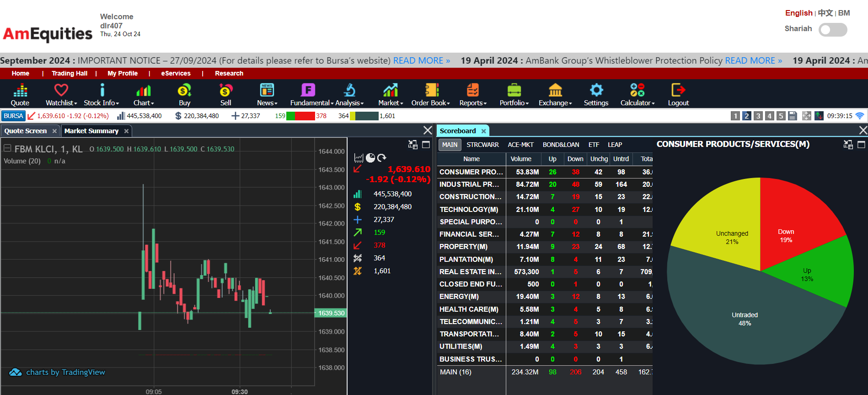Collapse the FBM KLCI chart legend box
Image resolution: width=868 pixels, height=395 pixels.
tap(7, 148)
